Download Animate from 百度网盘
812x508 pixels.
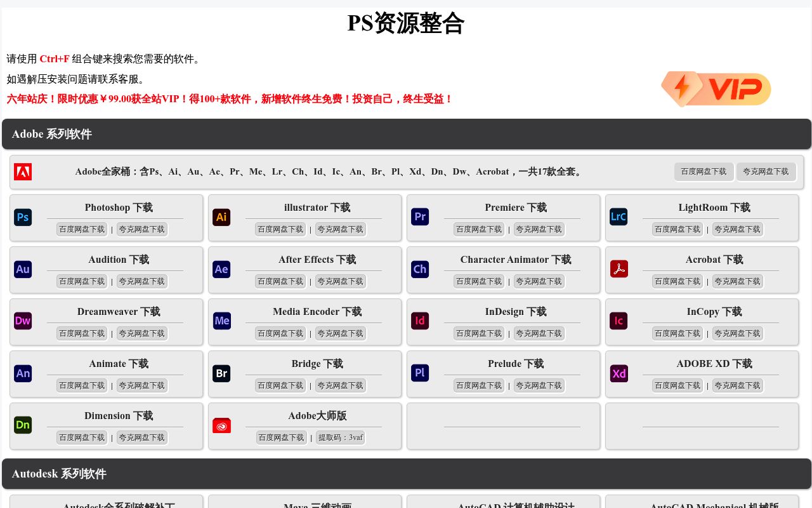[x=82, y=385]
